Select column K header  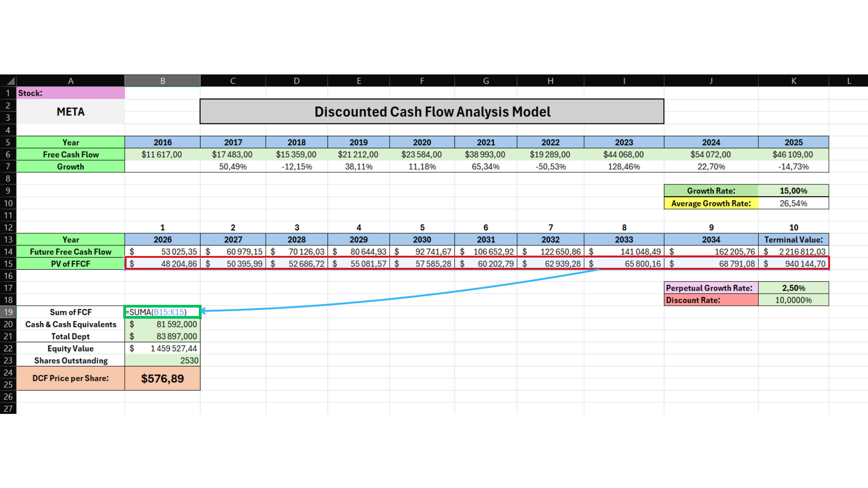coord(794,81)
